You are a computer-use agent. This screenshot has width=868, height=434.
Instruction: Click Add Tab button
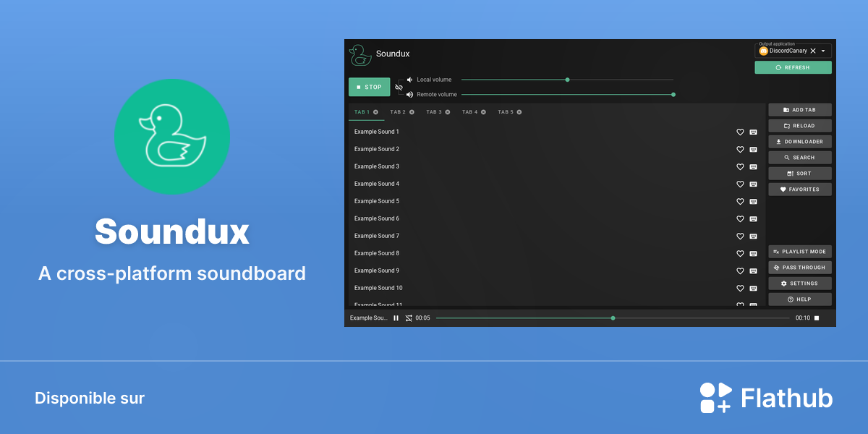[x=800, y=110]
